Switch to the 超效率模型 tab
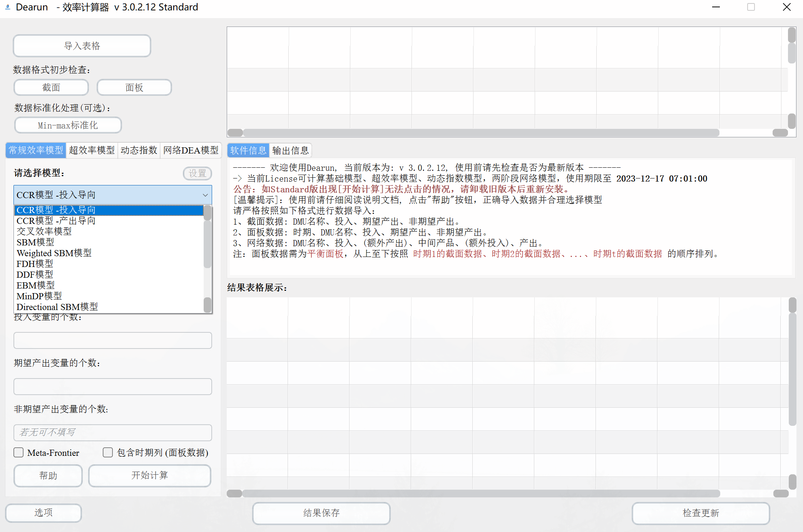803x532 pixels. (x=92, y=150)
